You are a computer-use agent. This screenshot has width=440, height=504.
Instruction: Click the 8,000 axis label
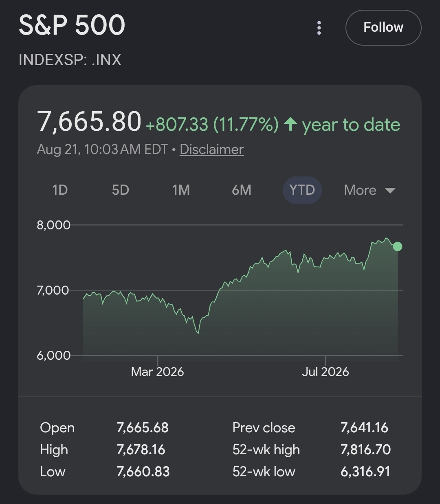(x=53, y=225)
